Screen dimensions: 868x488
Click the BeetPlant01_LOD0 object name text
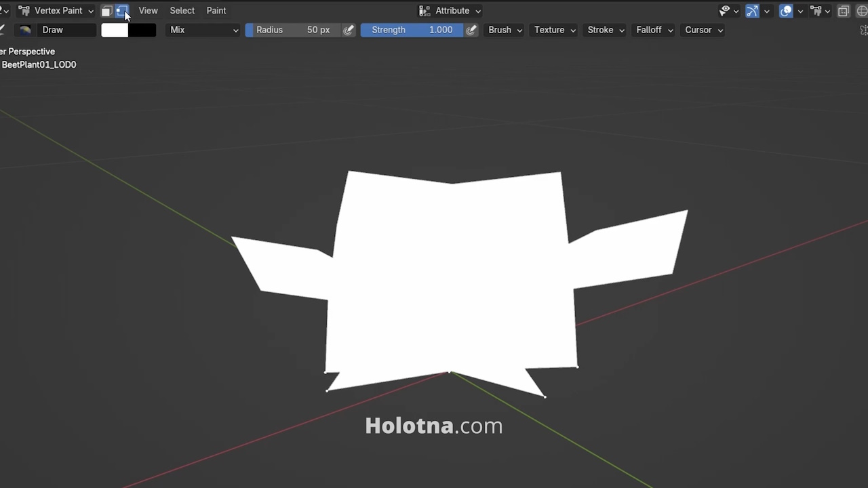(x=39, y=65)
